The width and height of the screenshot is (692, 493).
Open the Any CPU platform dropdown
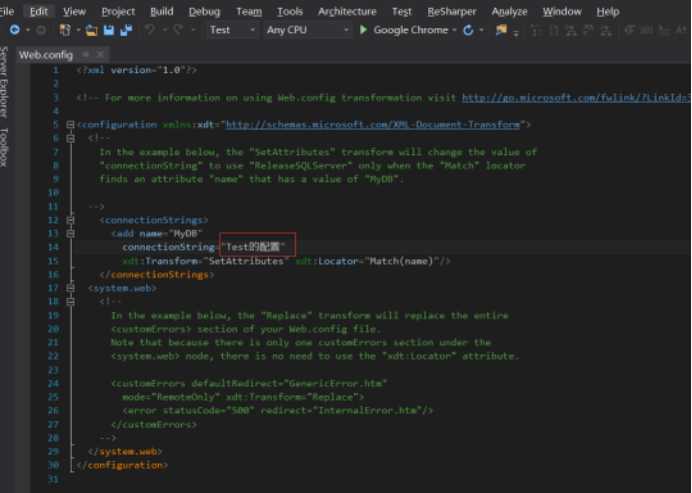click(x=307, y=30)
